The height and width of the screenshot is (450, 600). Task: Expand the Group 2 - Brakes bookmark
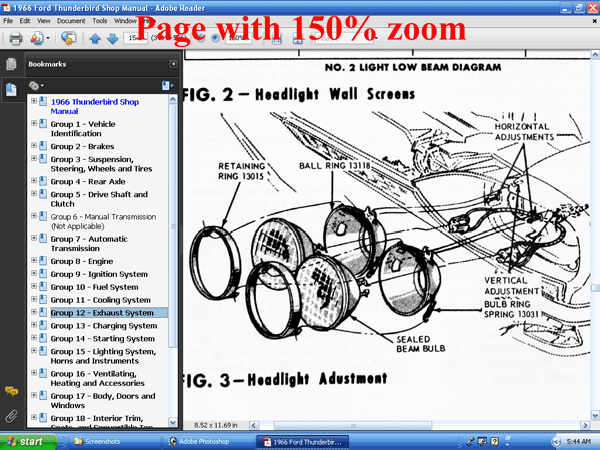click(x=34, y=145)
